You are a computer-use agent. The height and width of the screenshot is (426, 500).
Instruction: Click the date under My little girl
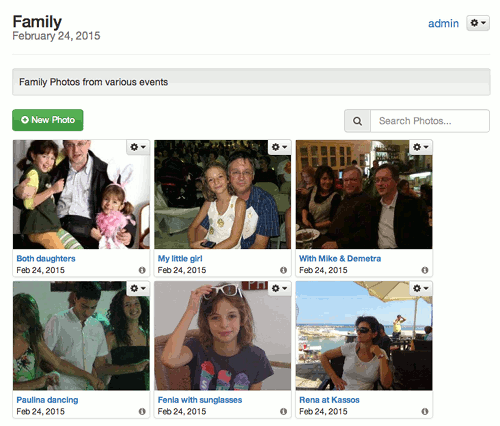[x=182, y=270]
